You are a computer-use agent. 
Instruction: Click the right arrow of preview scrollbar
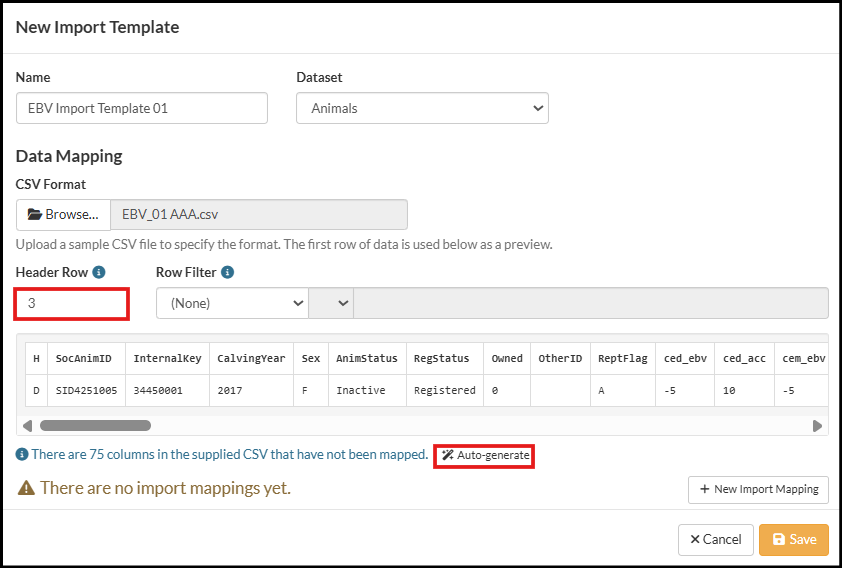click(x=817, y=425)
